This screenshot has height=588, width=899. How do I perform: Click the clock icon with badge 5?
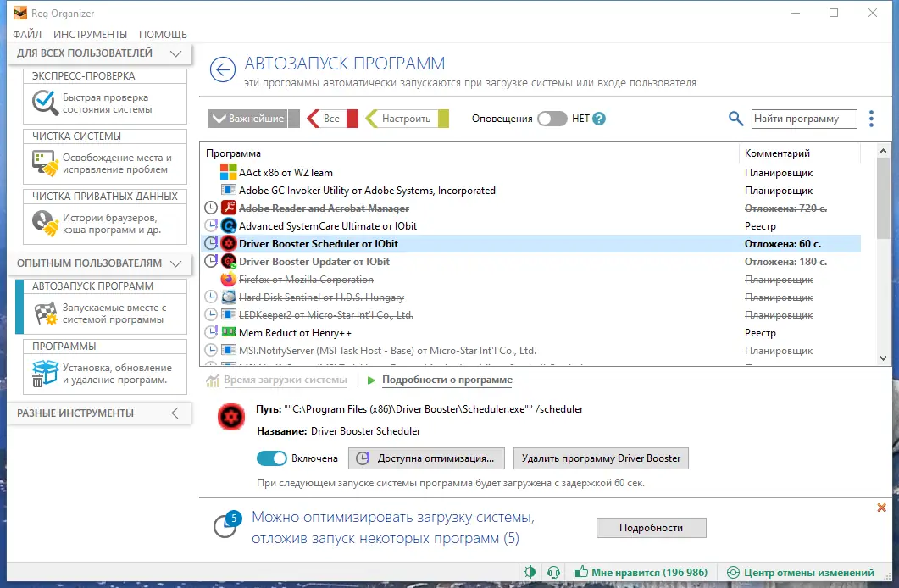(x=226, y=524)
